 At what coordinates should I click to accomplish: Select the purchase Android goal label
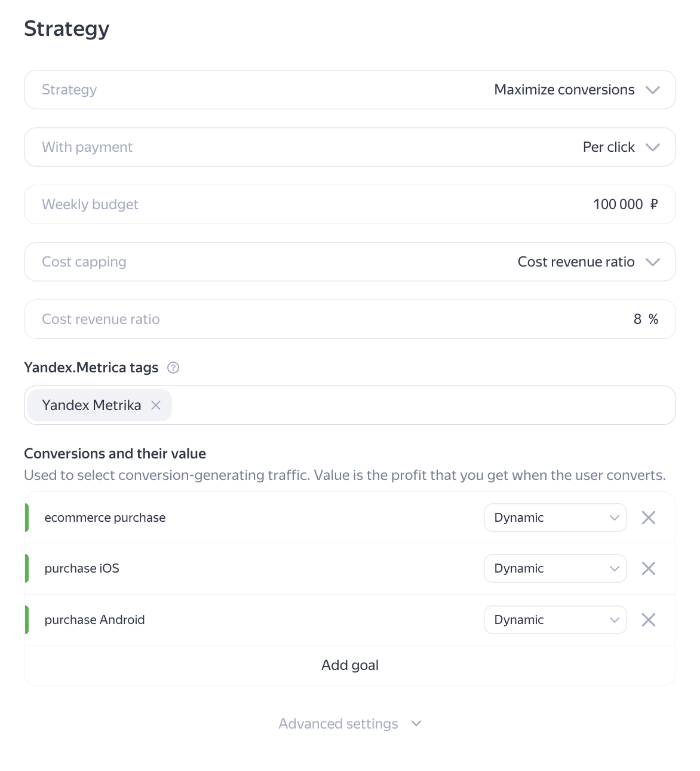pos(94,620)
